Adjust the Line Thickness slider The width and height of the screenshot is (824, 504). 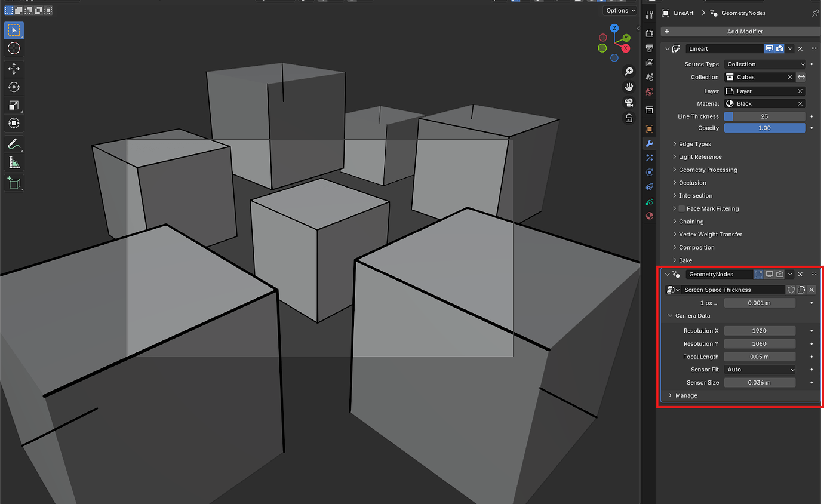click(x=765, y=116)
